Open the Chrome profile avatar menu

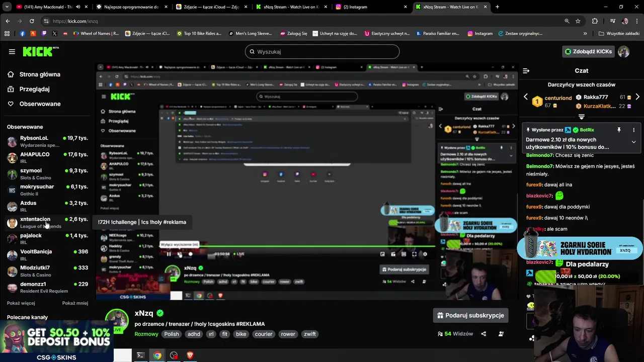point(625,21)
